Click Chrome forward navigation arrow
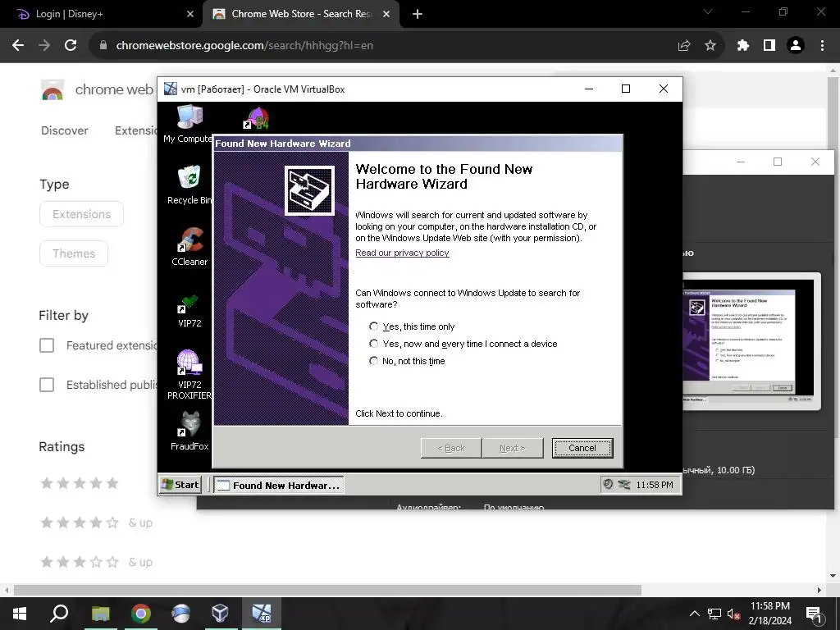Screen dimensions: 840x630 (44, 46)
